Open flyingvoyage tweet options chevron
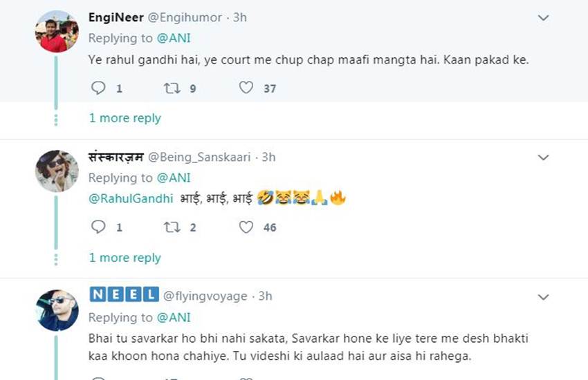Screen dimensions: 588x380 pos(544,297)
